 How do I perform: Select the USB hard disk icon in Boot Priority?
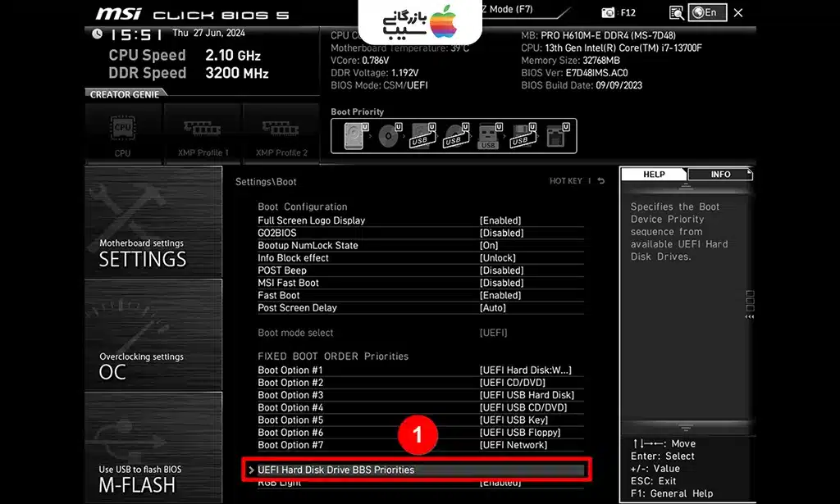(422, 136)
